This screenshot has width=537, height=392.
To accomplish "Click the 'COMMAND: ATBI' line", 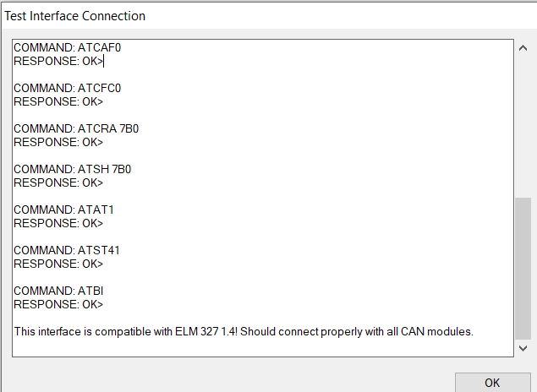I will tap(64, 291).
